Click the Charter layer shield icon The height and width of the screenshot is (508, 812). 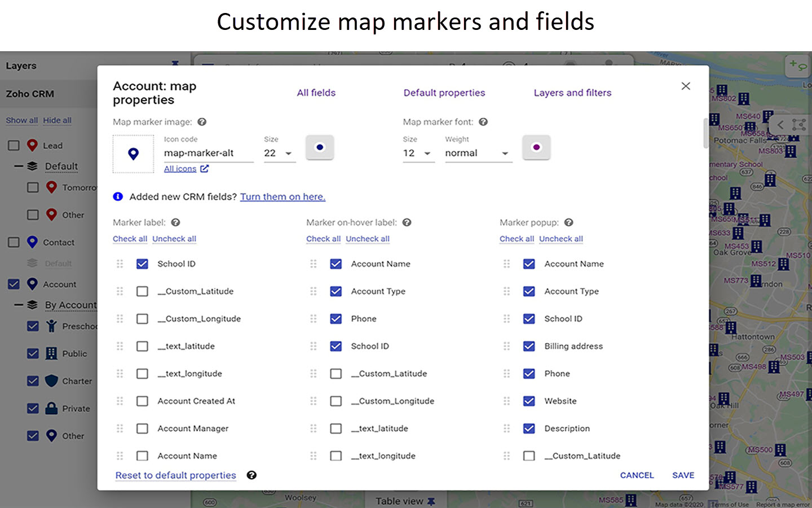tap(52, 381)
